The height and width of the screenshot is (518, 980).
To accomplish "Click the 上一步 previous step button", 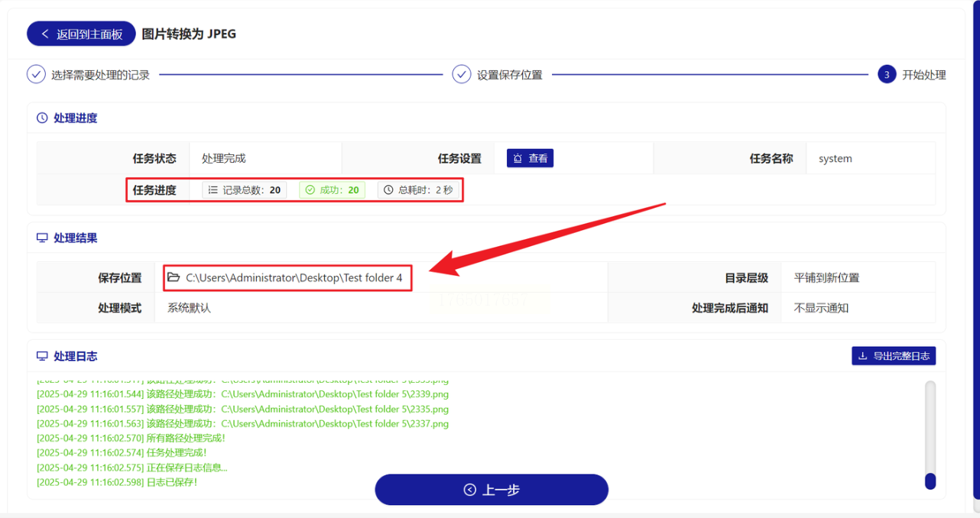I will [x=492, y=490].
